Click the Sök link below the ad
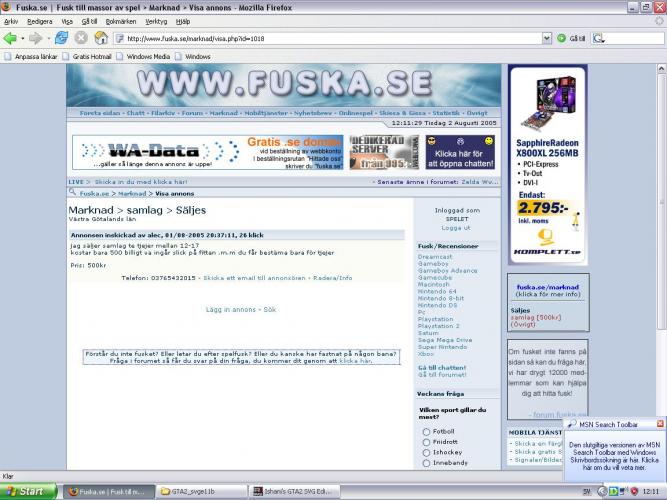667x500 pixels. tap(270, 309)
